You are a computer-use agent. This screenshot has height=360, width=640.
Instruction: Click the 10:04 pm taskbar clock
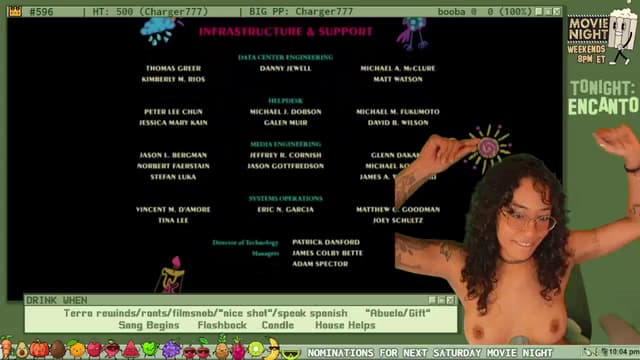click(625, 352)
